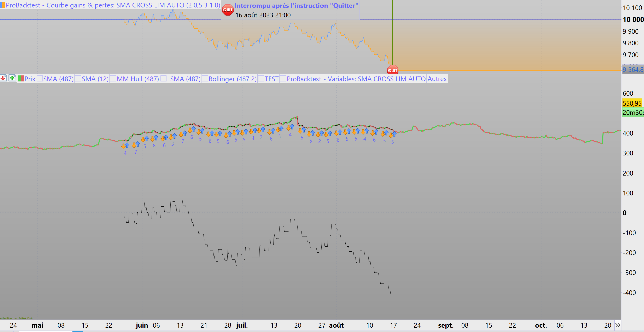The height and width of the screenshot is (332, 644).
Task: Click the ProBacktest Variables SMA CROSS LIM AUTO label
Action: tap(356, 79)
